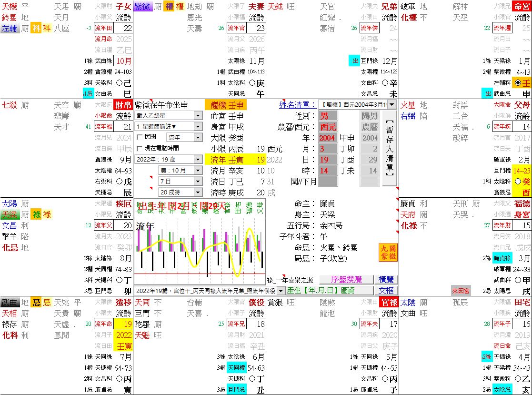
Task: Click the cyan 出 marker beside 巨門祿
Action: click(x=354, y=61)
